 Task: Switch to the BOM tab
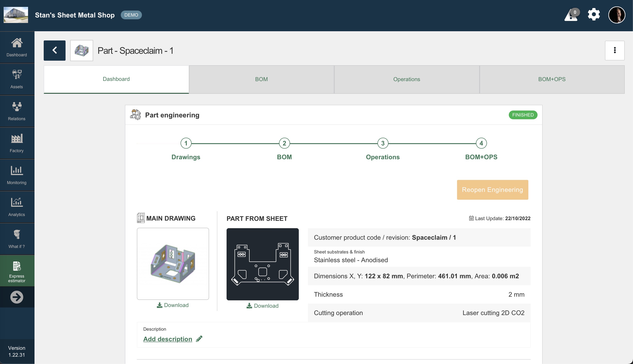point(261,79)
